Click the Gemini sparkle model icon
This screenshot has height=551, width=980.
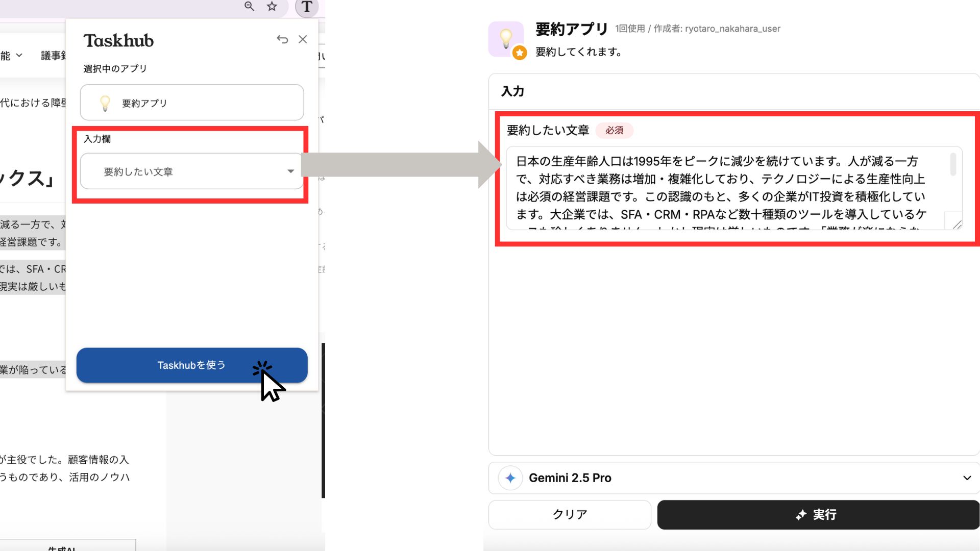coord(510,478)
